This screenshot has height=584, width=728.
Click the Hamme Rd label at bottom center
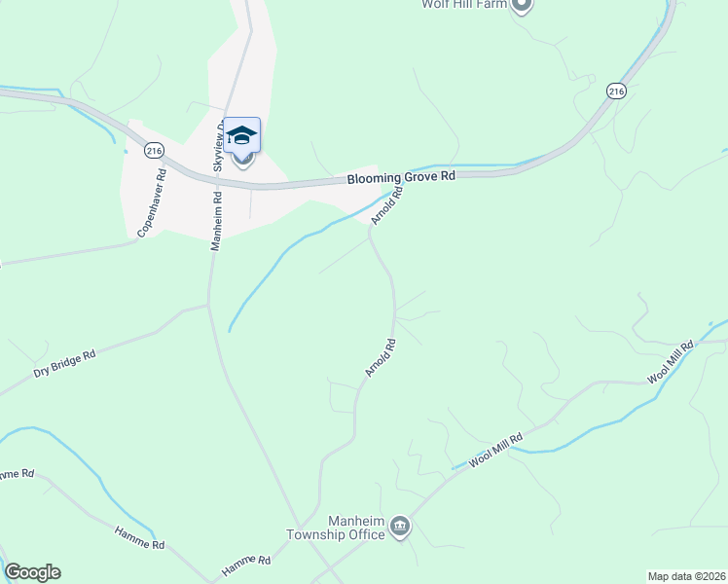coord(246,565)
